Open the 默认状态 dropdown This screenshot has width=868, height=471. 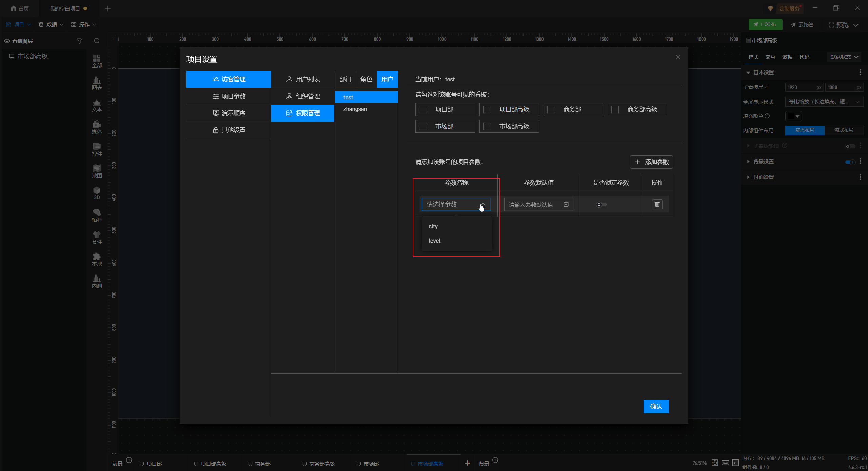tap(844, 57)
